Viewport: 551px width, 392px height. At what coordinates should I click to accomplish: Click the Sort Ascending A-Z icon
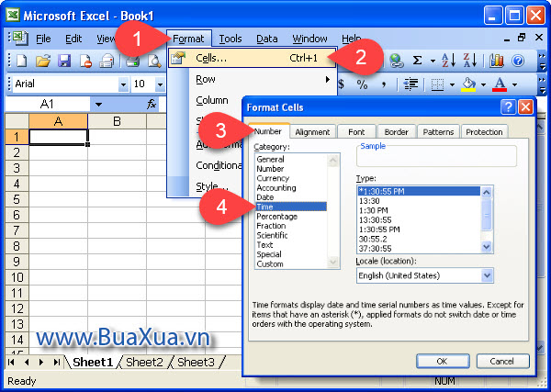448,61
